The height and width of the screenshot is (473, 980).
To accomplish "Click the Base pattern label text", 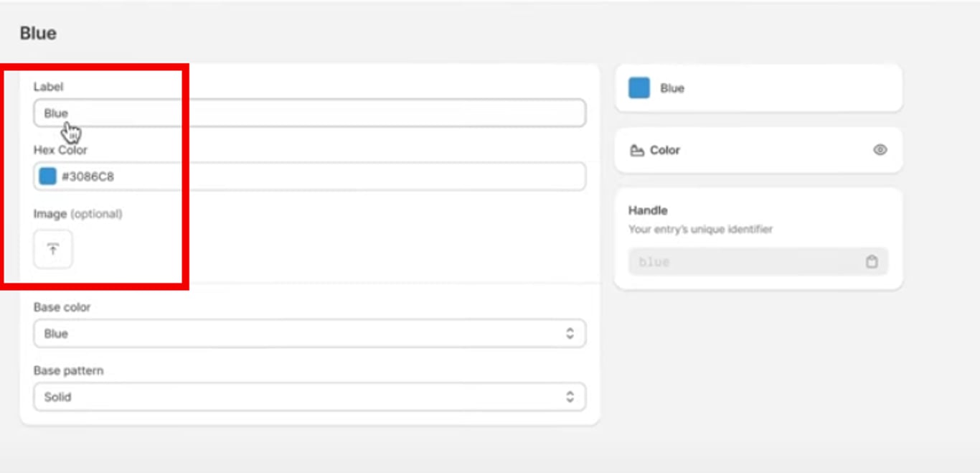I will [x=68, y=370].
